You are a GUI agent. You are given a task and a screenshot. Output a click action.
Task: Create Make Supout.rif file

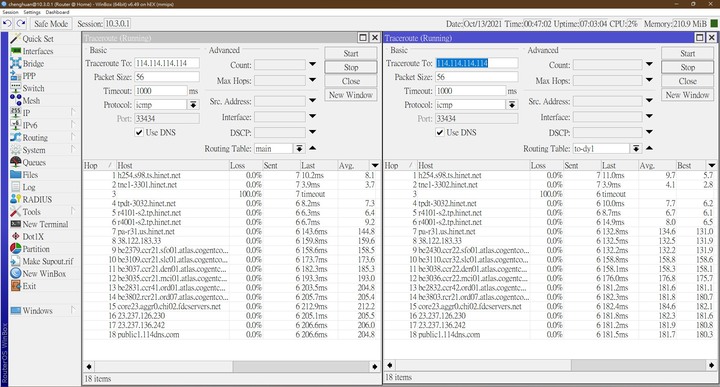[42, 261]
